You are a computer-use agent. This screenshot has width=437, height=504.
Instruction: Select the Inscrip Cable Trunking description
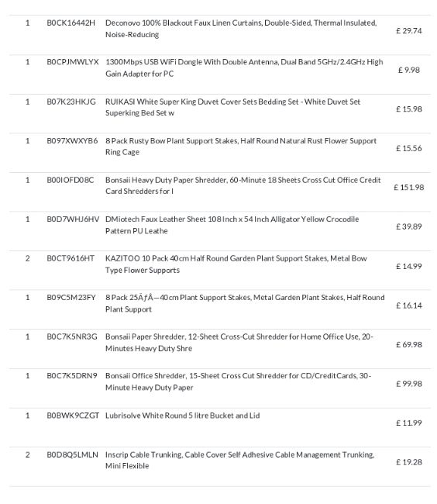240,461
